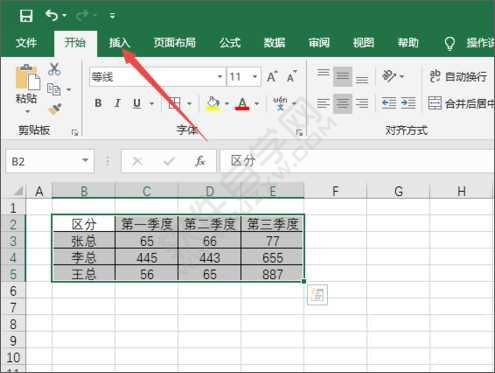Apply cell borders with the borders icon
This screenshot has height=373, width=495.
(174, 104)
